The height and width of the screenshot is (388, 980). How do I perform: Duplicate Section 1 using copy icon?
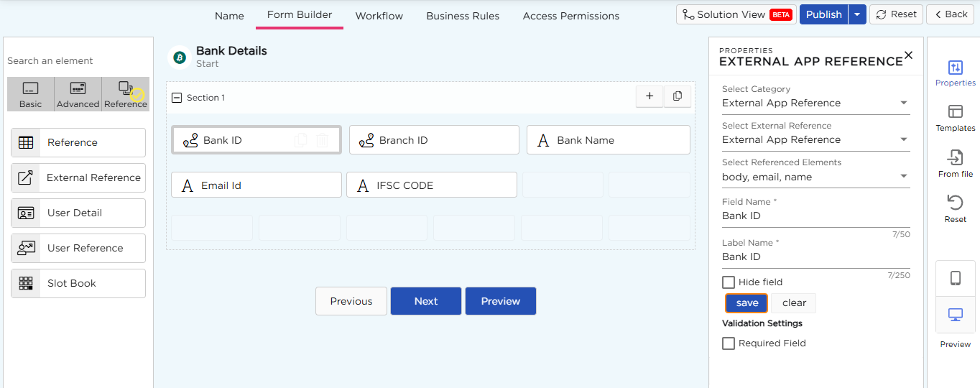click(678, 96)
